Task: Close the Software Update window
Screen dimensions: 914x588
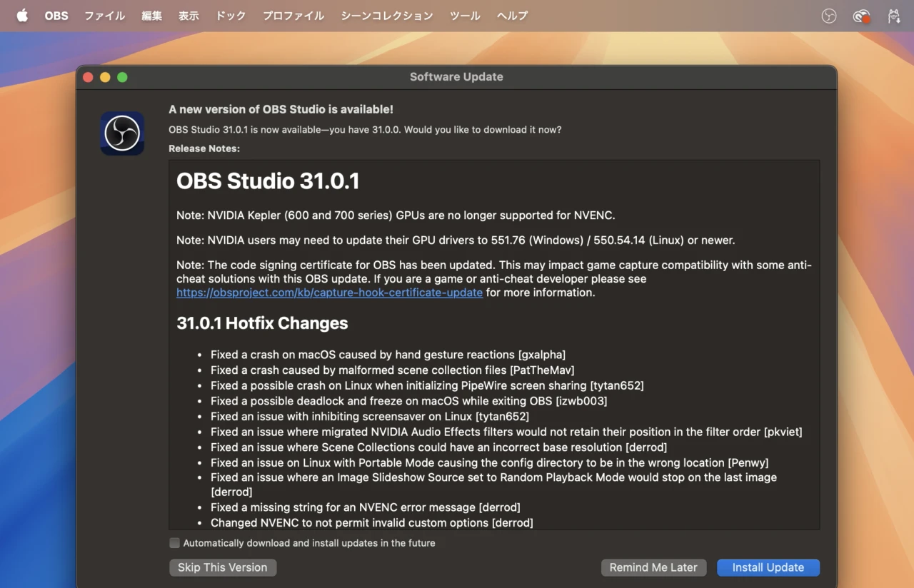Action: coord(88,77)
